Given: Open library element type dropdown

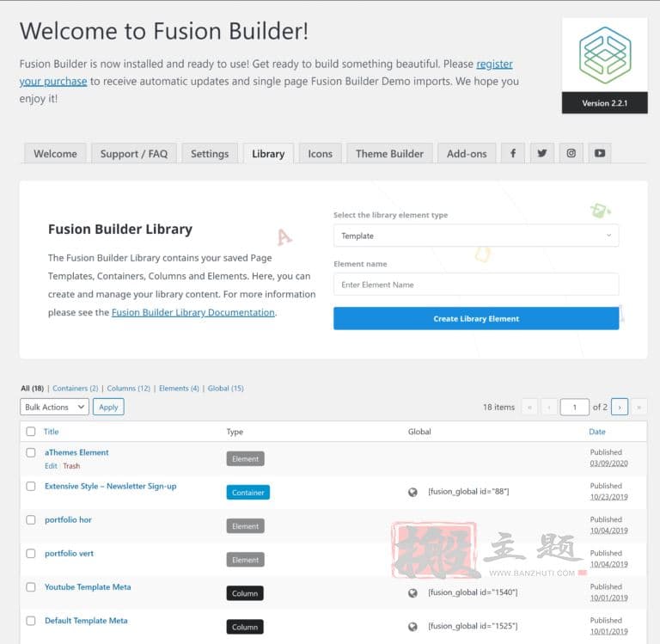Looking at the screenshot, I should (x=476, y=236).
